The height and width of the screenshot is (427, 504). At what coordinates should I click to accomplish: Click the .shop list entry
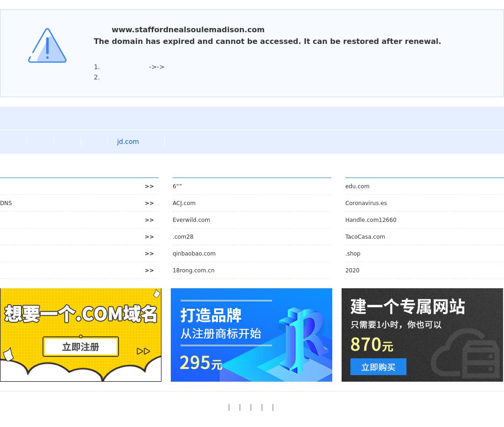point(353,254)
